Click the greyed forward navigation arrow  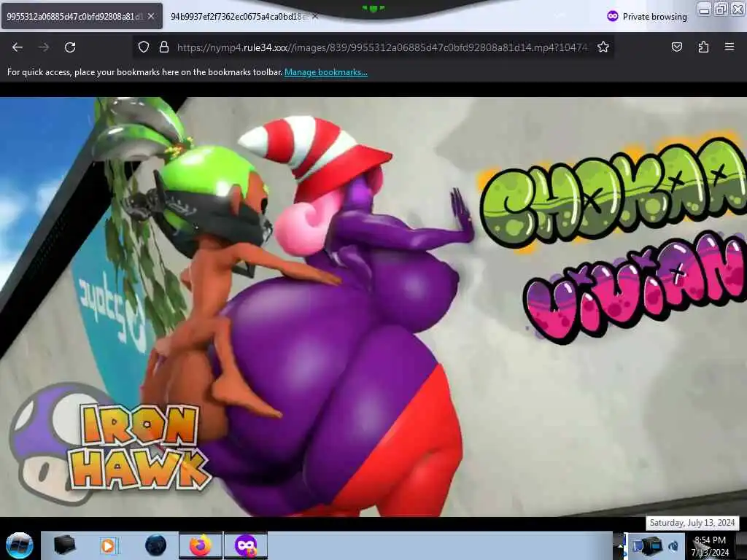point(43,47)
